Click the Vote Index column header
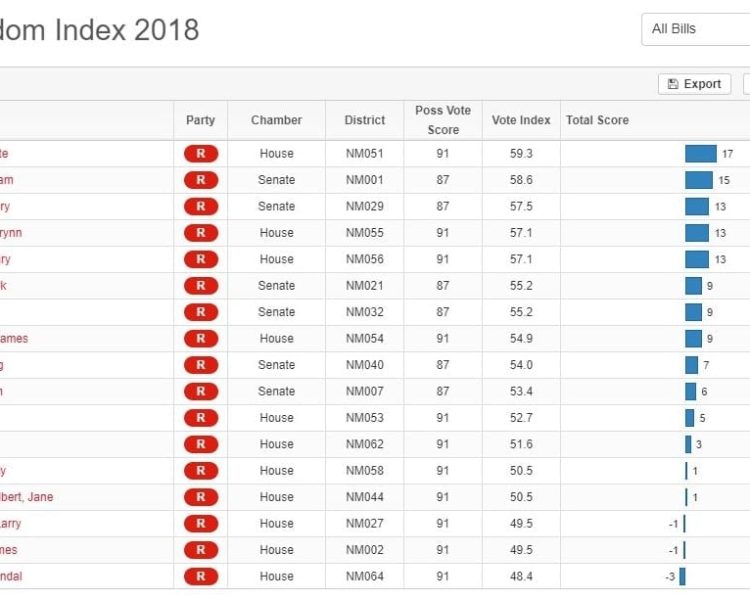750x600 pixels. point(521,120)
